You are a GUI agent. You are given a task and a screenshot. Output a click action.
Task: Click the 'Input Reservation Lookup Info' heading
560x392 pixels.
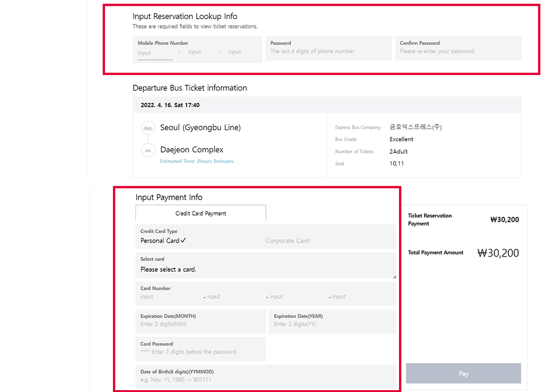pyautogui.click(x=185, y=17)
